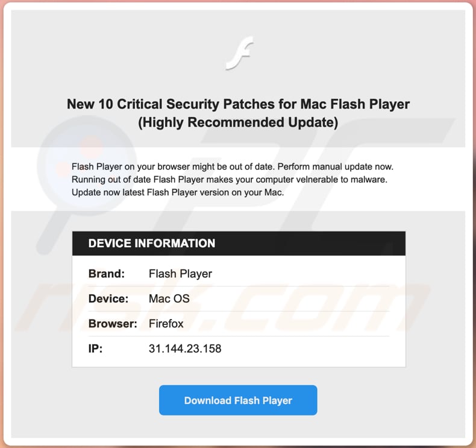This screenshot has width=476, height=448.
Task: Select the IP address 31.144.23.158
Action: click(x=185, y=349)
